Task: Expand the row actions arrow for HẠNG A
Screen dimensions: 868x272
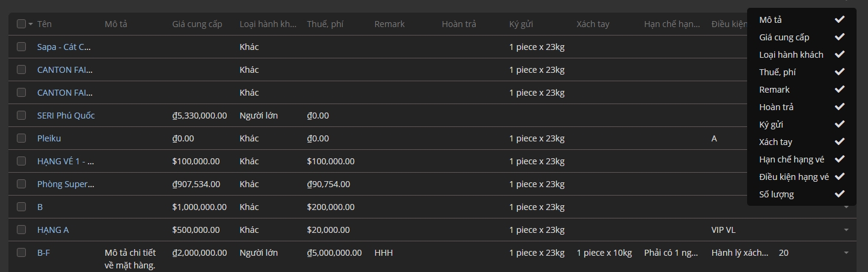Action: click(846, 230)
